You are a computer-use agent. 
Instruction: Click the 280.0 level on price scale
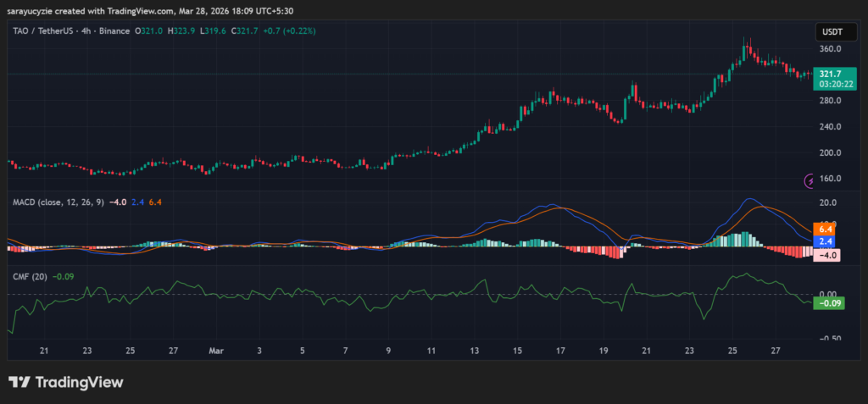tap(831, 101)
